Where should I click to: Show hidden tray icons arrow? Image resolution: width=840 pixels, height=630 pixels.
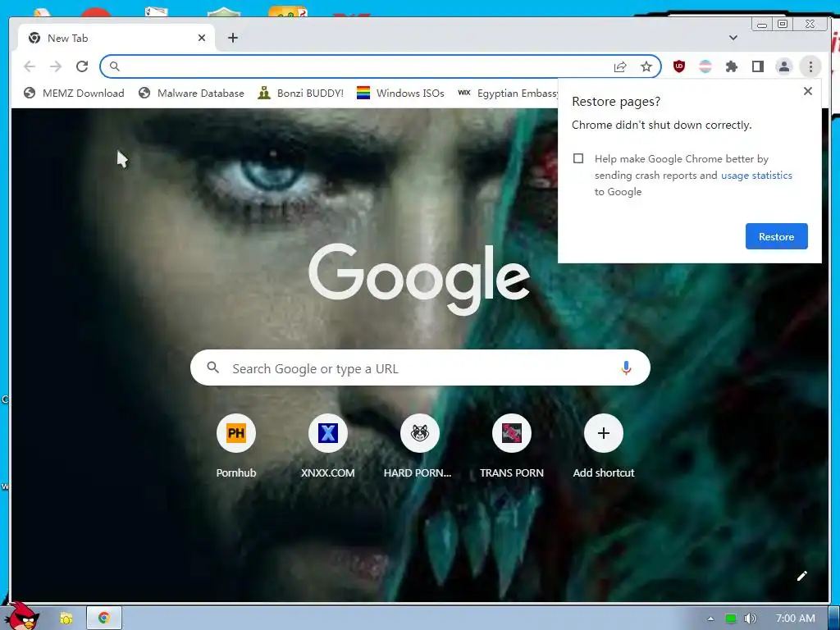click(711, 619)
